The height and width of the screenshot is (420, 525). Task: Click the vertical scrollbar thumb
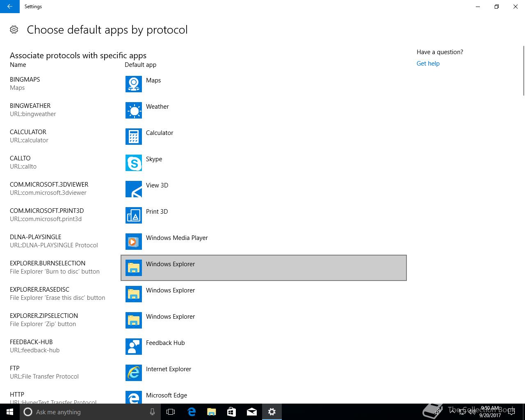coord(523,71)
